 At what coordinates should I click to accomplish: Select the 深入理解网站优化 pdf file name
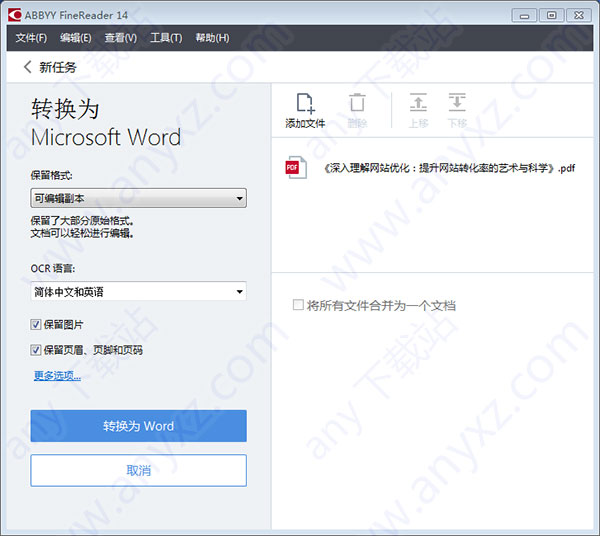(x=449, y=168)
